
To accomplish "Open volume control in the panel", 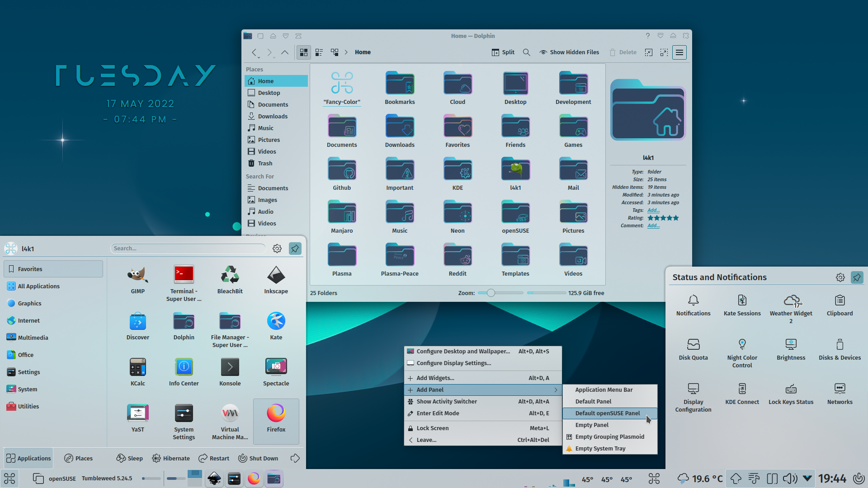I will coord(790,478).
